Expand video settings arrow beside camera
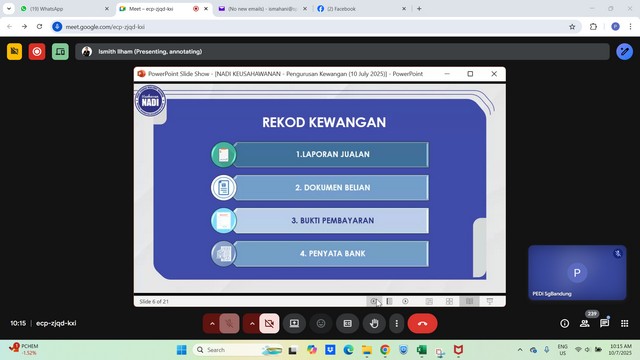Image resolution: width=640 pixels, height=360 pixels. (x=252, y=324)
